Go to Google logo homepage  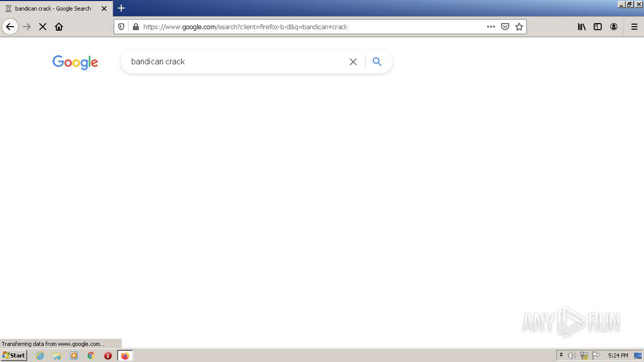pyautogui.click(x=75, y=62)
